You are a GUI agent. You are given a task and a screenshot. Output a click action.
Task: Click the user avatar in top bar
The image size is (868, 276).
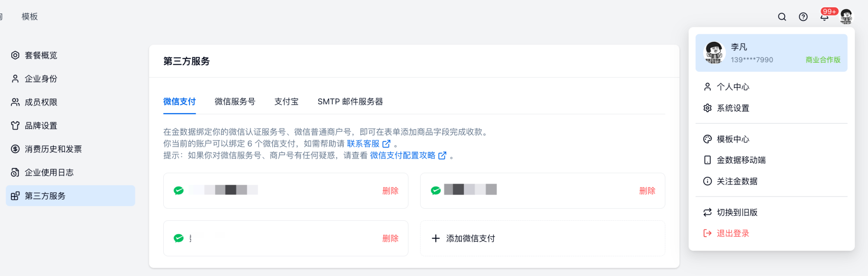(x=846, y=17)
